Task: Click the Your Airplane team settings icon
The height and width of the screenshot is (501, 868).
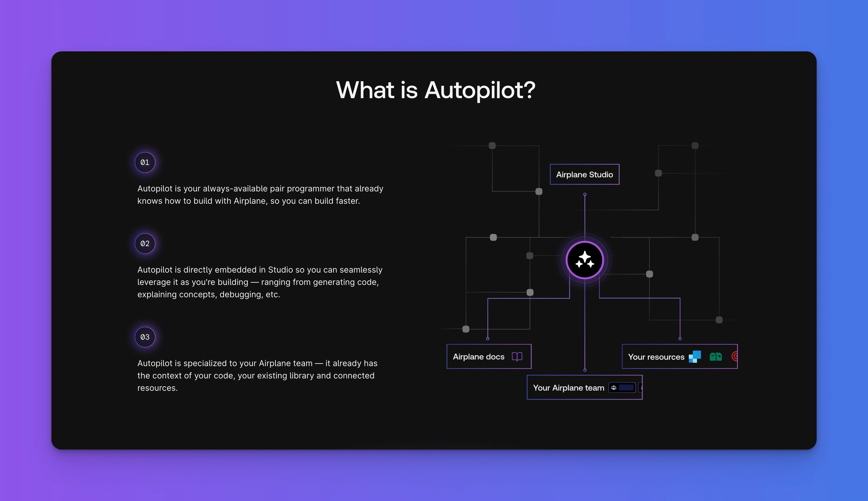Action: coord(612,388)
